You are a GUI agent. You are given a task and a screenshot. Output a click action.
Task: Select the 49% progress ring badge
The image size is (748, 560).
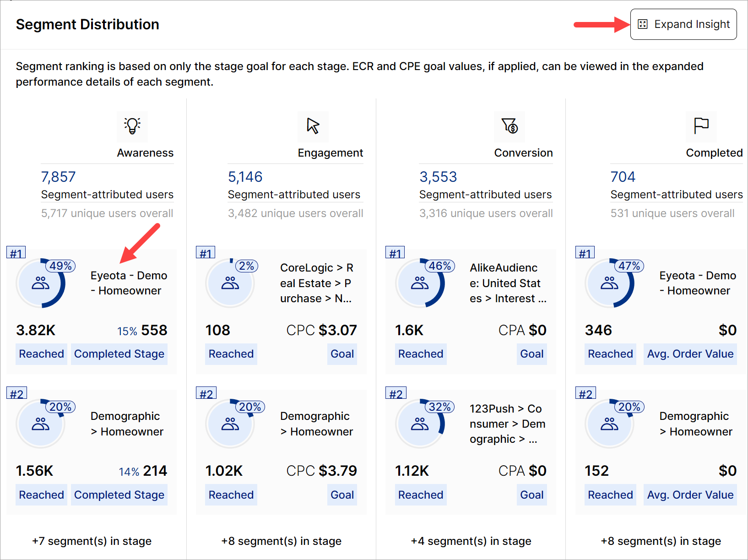[x=60, y=266]
